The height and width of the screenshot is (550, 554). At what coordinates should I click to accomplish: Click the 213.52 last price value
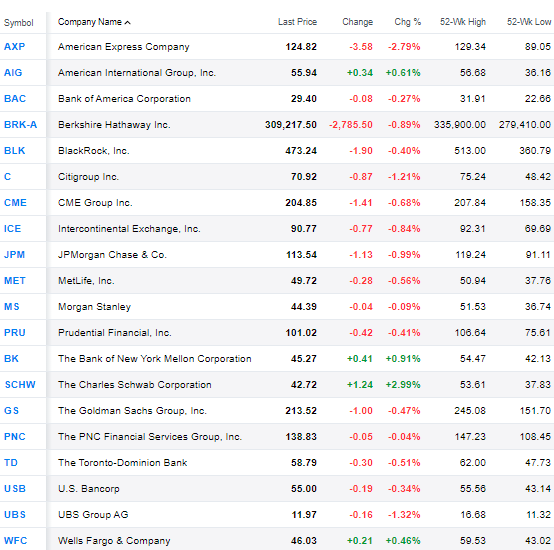pos(301,411)
